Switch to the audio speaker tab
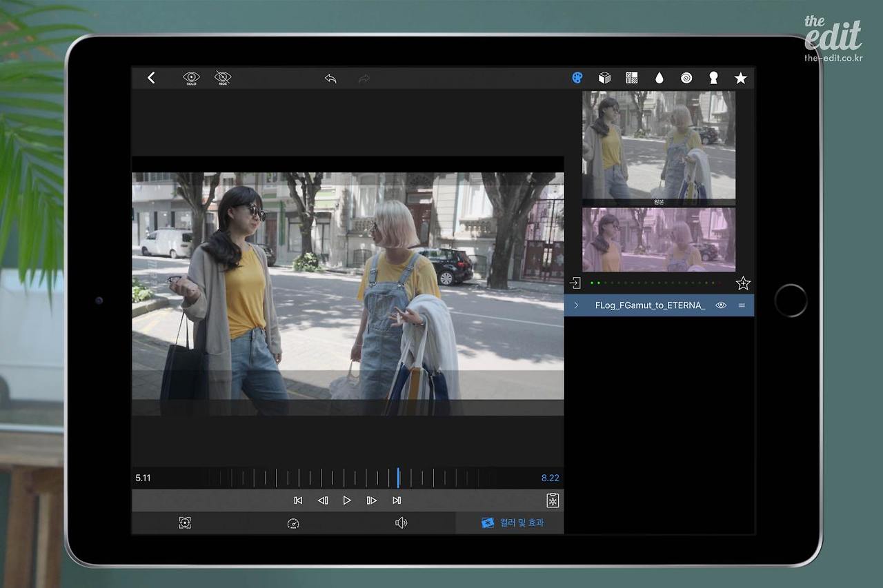This screenshot has height=588, width=883. click(x=401, y=523)
